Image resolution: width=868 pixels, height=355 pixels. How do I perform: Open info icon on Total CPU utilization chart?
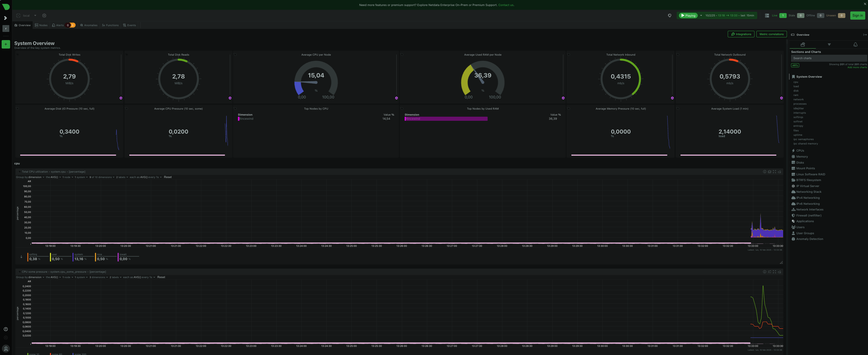click(x=765, y=172)
